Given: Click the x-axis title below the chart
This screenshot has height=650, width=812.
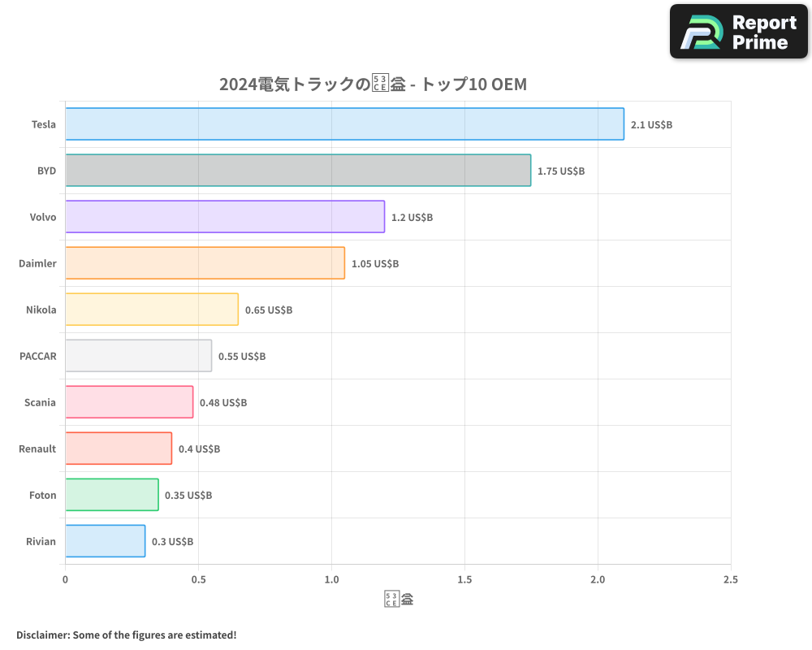Looking at the screenshot, I should pos(398,597).
